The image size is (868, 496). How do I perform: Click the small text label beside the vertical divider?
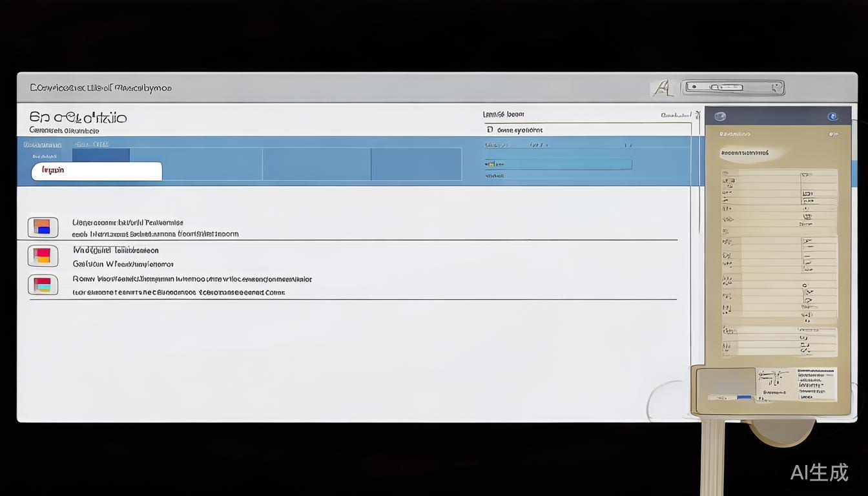[x=676, y=115]
